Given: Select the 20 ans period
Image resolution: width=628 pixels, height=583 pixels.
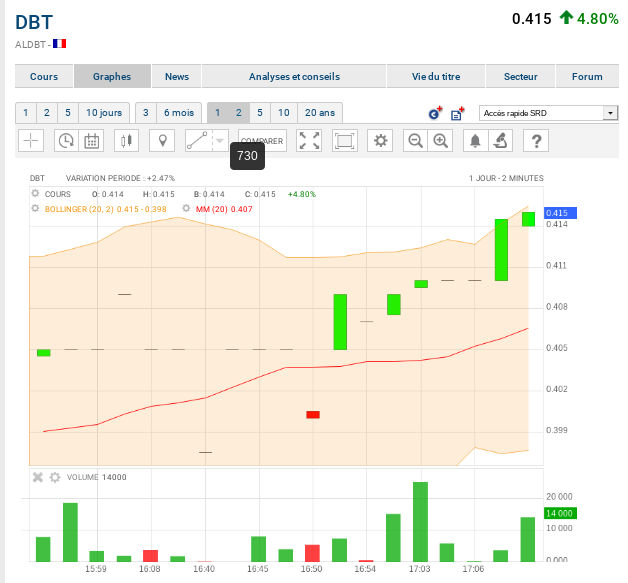Looking at the screenshot, I should 320,113.
